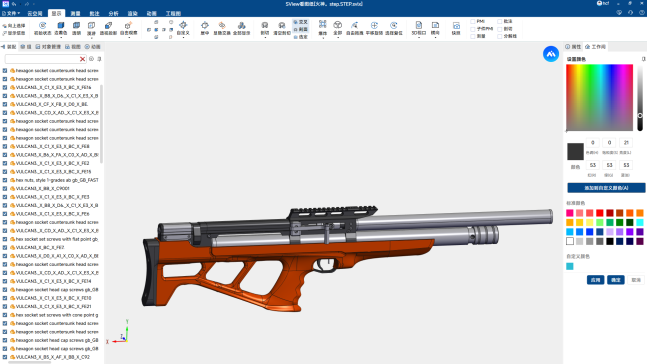Enable the 测量 checkbox in the ribbon options
This screenshot has width=647, height=364.
click(x=473, y=36)
